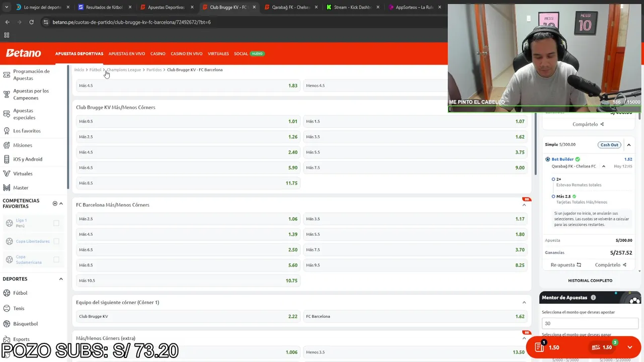Select Club Brugge Más 4.5 córners at 2.40
This screenshot has height=362, width=644.
[188, 152]
